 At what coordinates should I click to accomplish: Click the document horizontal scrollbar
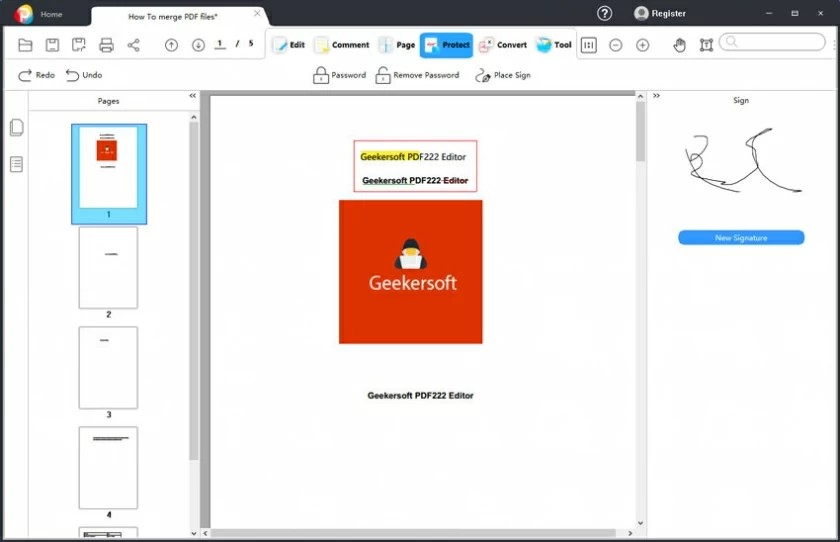pyautogui.click(x=414, y=533)
